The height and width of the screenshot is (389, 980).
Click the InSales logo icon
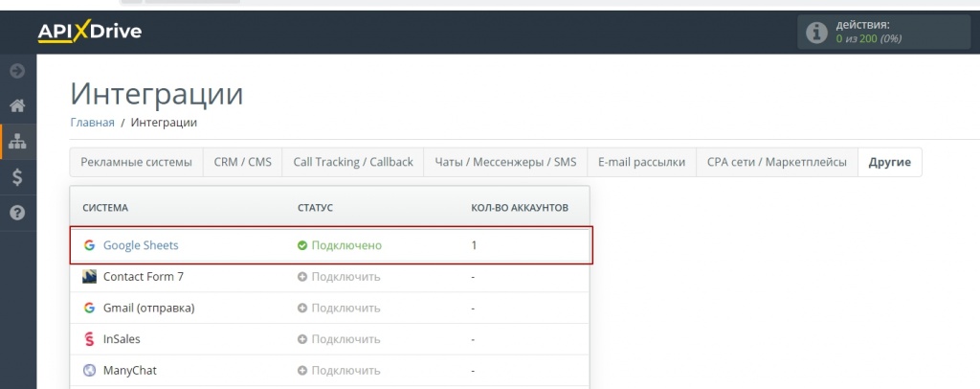89,339
